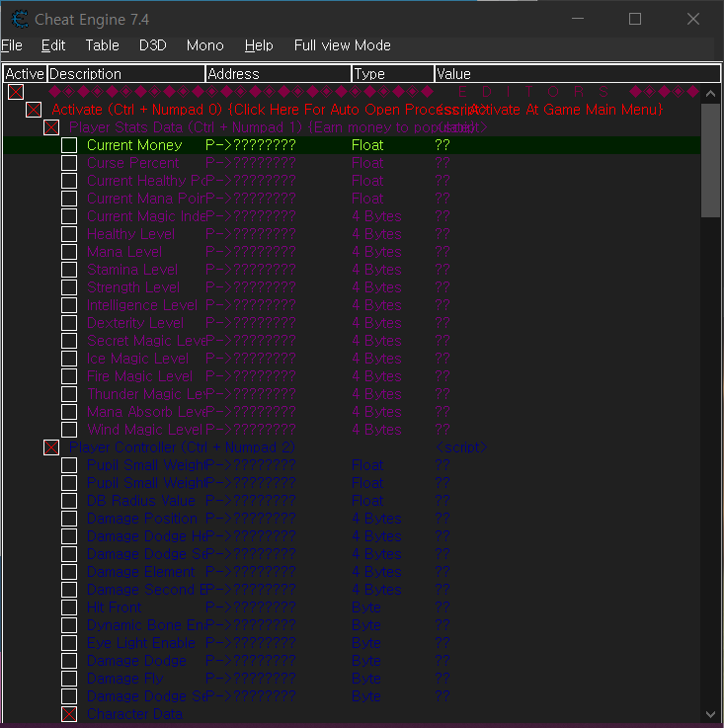Open the Table menu
This screenshot has height=728, width=724.
click(x=102, y=45)
